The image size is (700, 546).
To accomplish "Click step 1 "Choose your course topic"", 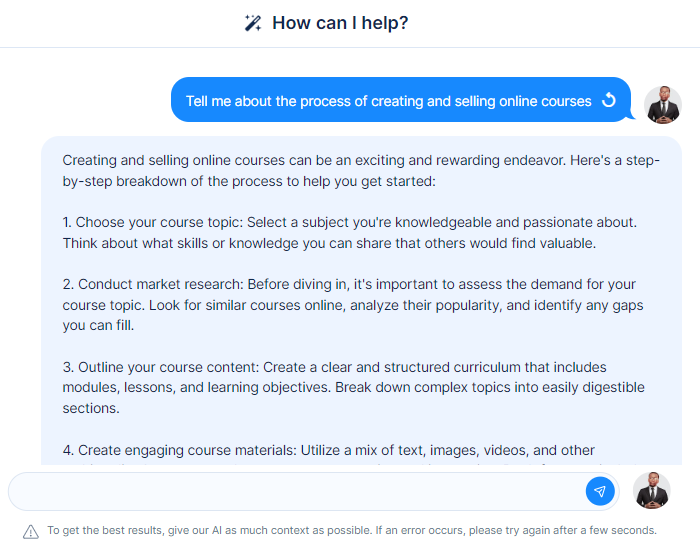I will [x=350, y=233].
